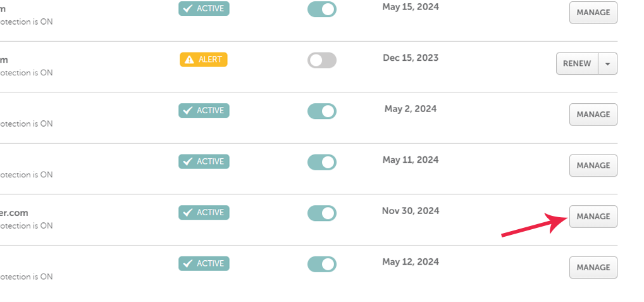Toggle the switch on the May 12, 2024 row
Image resolution: width=644 pixels, height=302 pixels.
tap(322, 264)
